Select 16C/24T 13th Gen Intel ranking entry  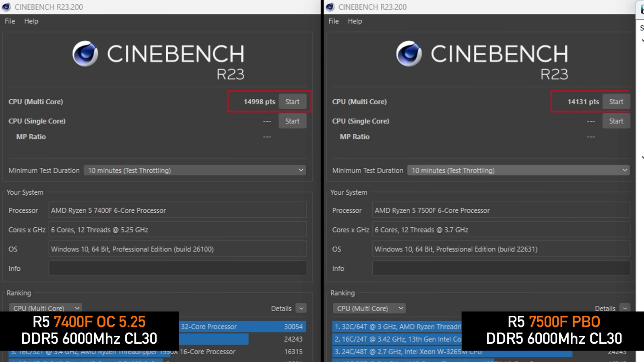397,339
